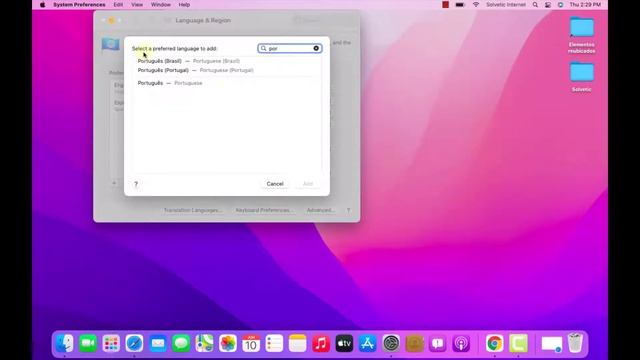Open Notes from the Dock
640x360 pixels.
point(298,343)
